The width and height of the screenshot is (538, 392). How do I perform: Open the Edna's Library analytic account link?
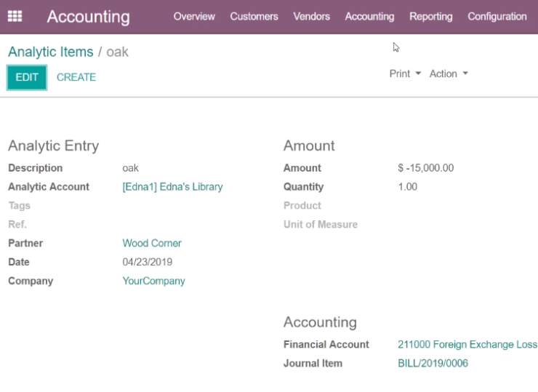click(172, 187)
